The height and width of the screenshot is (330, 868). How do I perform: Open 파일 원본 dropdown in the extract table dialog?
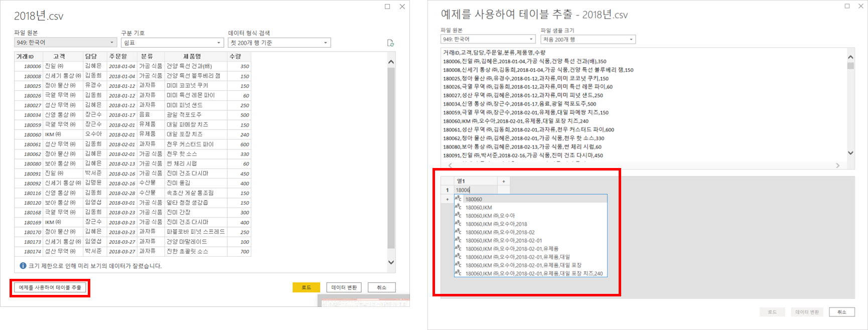(488, 39)
